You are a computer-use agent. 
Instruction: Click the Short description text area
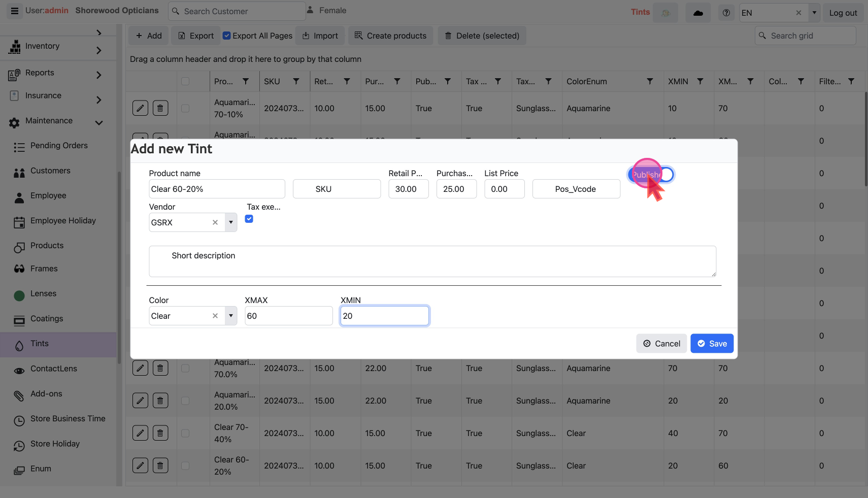coord(432,261)
